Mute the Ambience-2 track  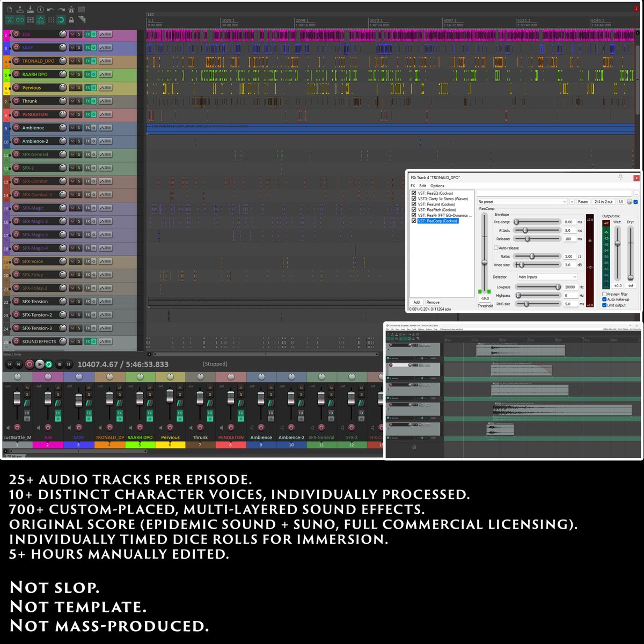click(72, 141)
